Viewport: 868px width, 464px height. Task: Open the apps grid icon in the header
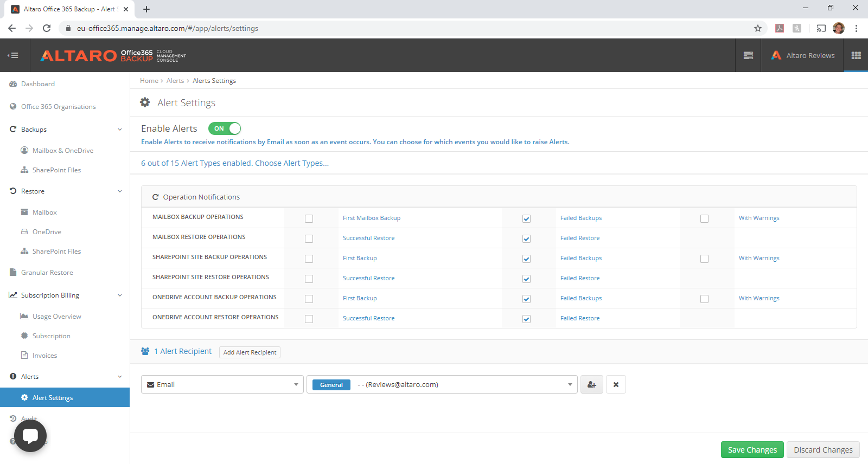(856, 55)
